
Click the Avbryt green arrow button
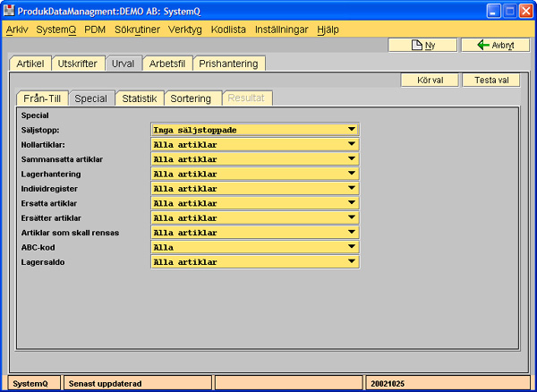(x=495, y=45)
